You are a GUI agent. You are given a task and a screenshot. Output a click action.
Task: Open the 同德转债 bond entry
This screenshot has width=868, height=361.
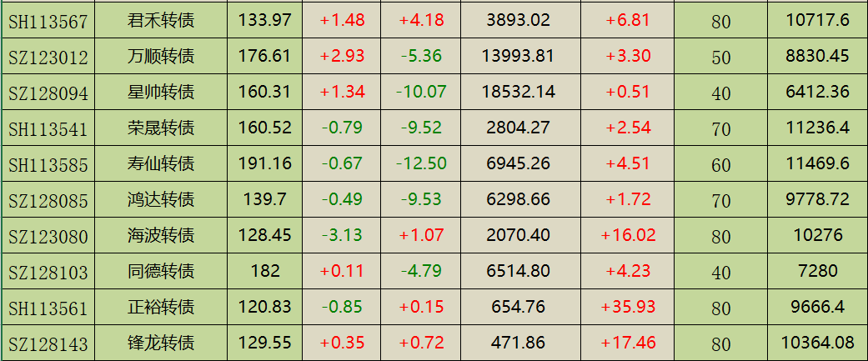pos(161,271)
